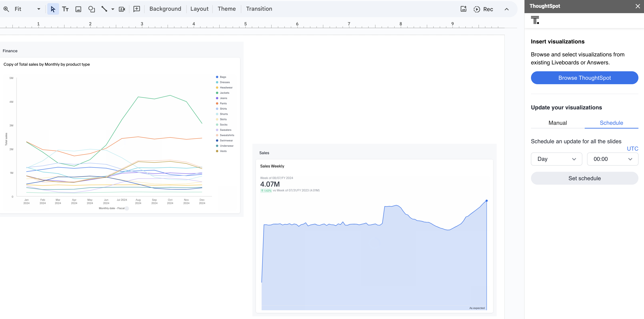Click the Sales section heading

tap(264, 153)
